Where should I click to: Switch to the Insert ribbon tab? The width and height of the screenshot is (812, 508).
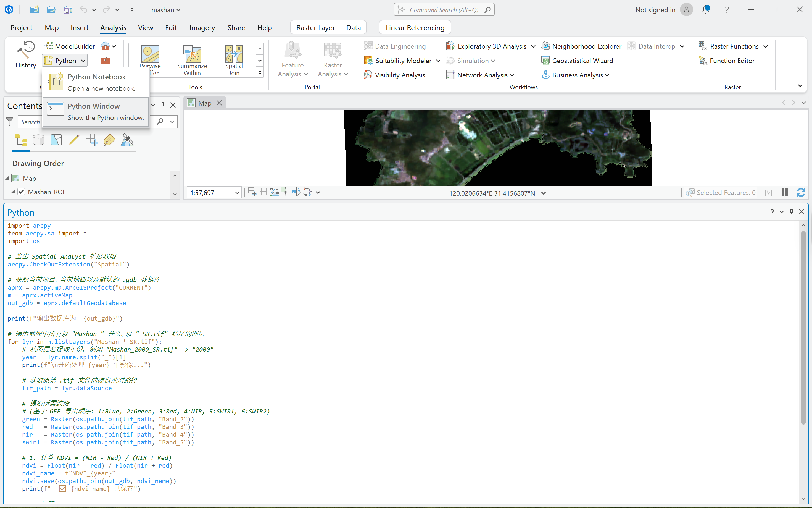pyautogui.click(x=80, y=28)
